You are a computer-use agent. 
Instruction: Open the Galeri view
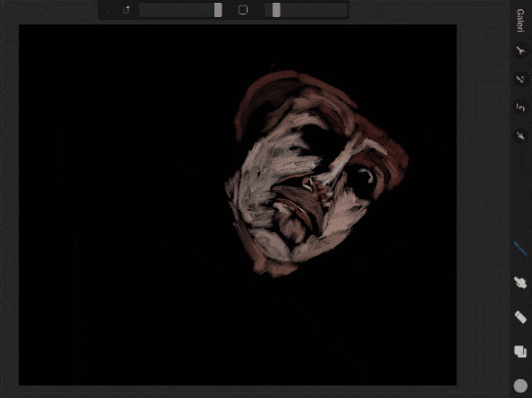pos(520,21)
